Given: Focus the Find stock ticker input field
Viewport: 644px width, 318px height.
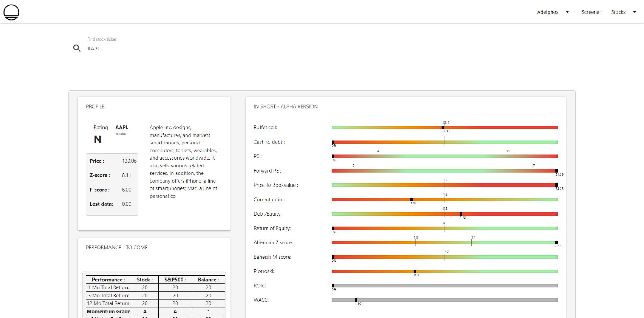Looking at the screenshot, I should (x=329, y=49).
